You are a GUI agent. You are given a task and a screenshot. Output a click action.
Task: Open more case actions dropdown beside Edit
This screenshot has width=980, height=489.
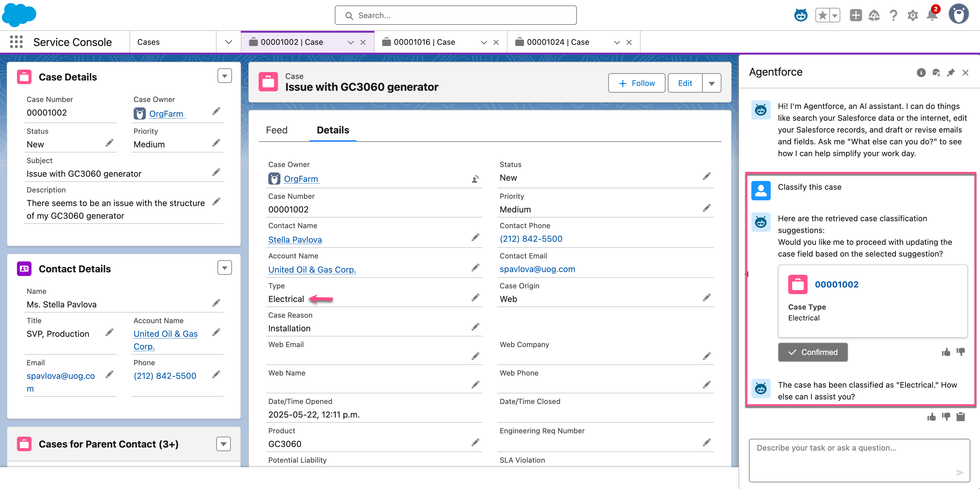click(x=711, y=83)
